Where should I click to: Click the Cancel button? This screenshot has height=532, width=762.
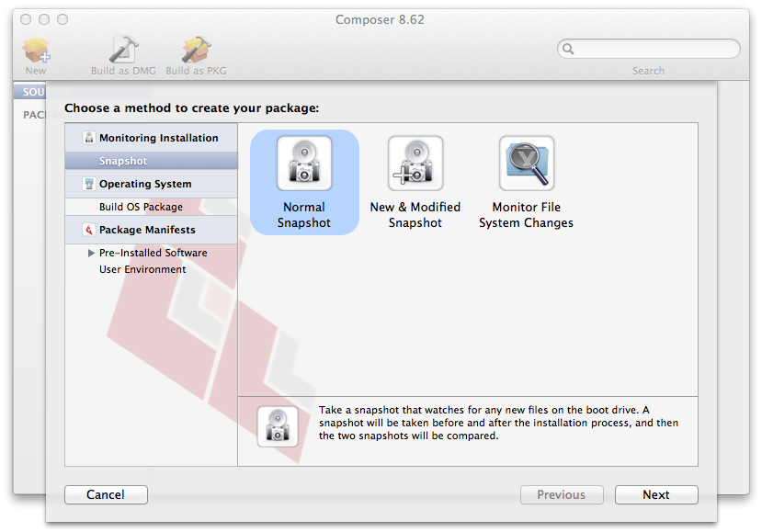106,494
